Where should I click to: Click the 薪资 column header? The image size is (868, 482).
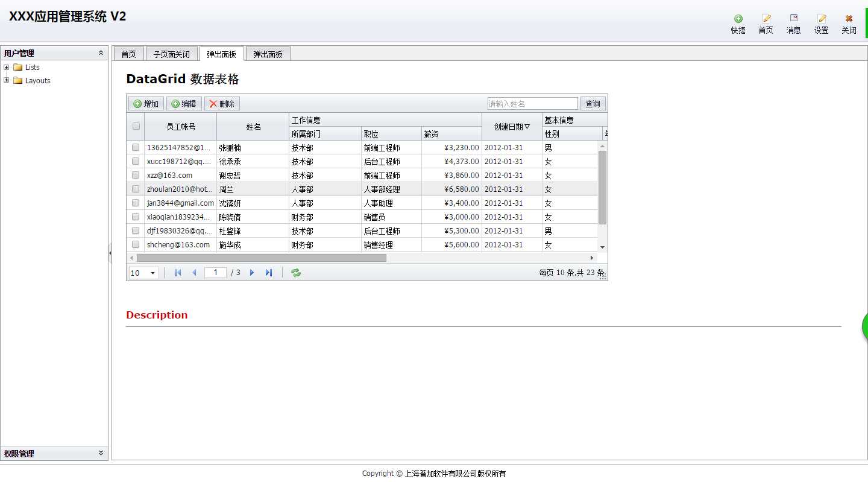[451, 134]
